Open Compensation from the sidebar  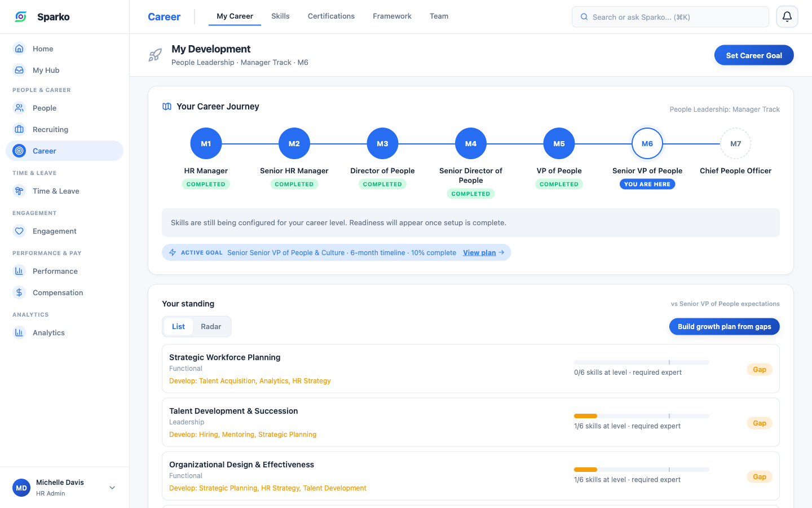click(x=64, y=292)
